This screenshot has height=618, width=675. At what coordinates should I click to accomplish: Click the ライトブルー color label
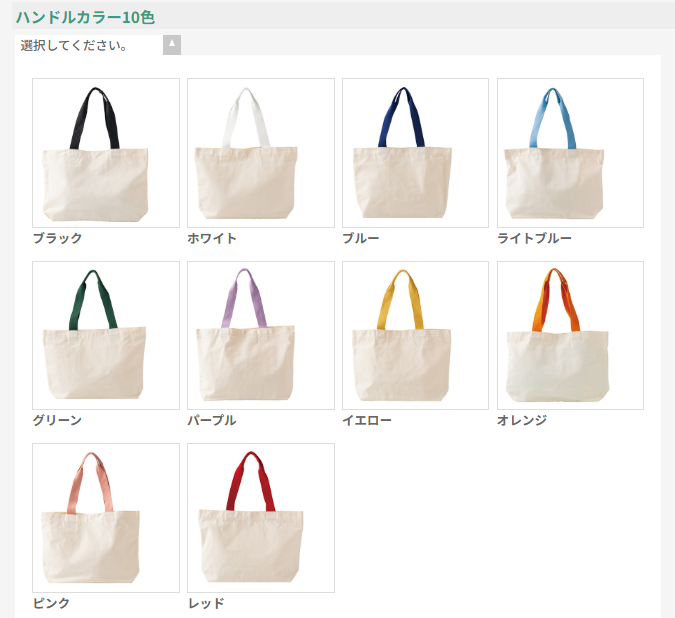[534, 238]
